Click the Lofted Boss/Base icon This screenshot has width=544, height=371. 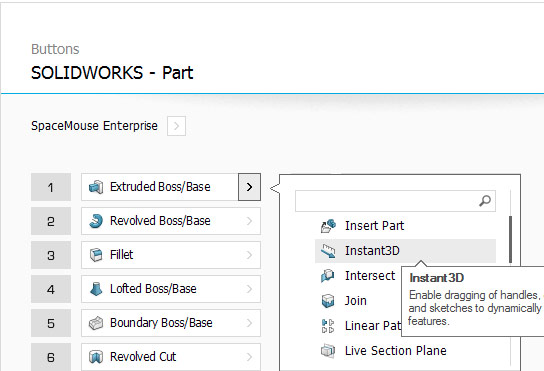pos(96,289)
